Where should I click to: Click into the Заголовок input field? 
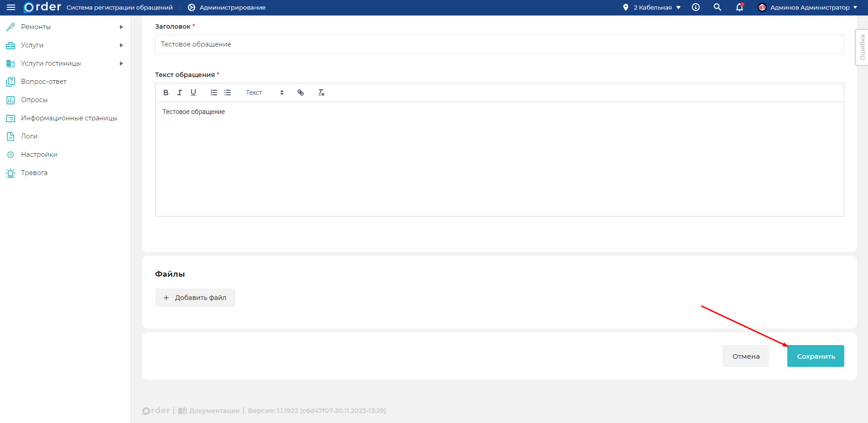coord(499,44)
